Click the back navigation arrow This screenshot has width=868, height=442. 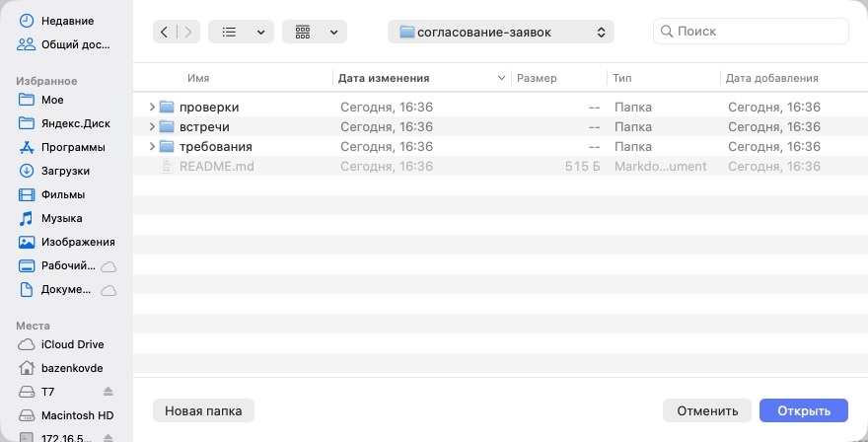coord(164,33)
